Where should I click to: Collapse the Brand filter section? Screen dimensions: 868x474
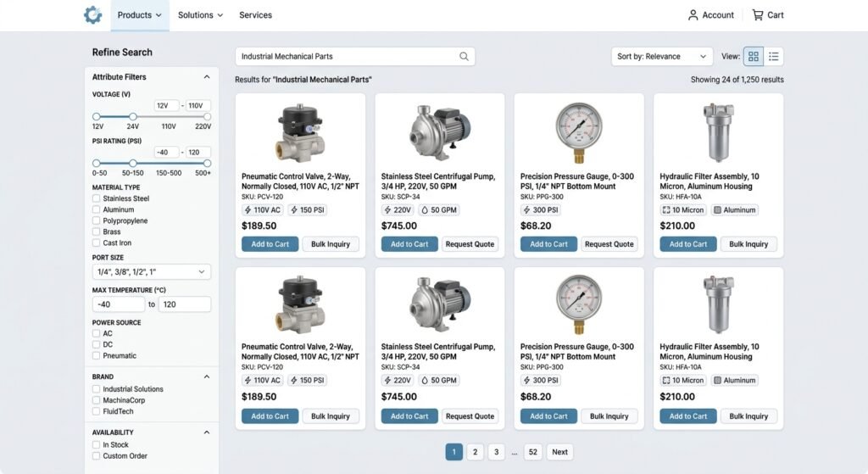pos(207,376)
